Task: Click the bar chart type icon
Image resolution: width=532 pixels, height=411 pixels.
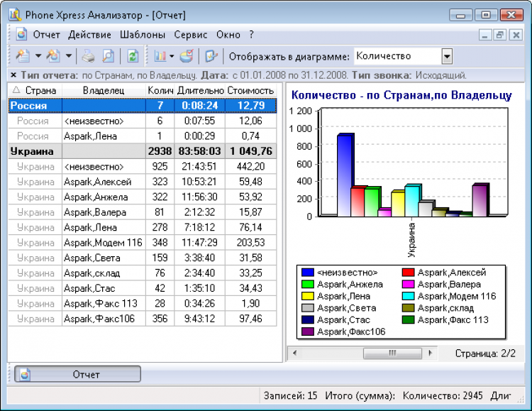Action: pos(158,56)
